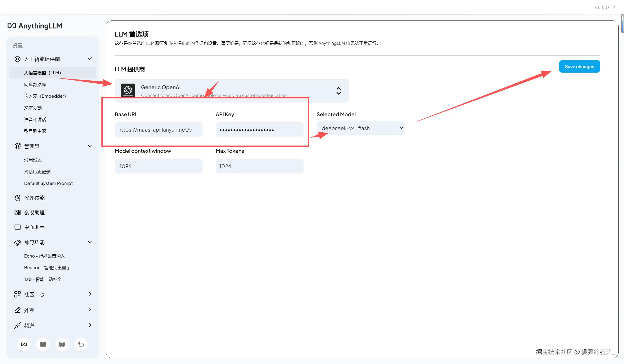Select 大语言模型 (LLM) menu item
Screen dimensions: 624x364
coord(52,73)
